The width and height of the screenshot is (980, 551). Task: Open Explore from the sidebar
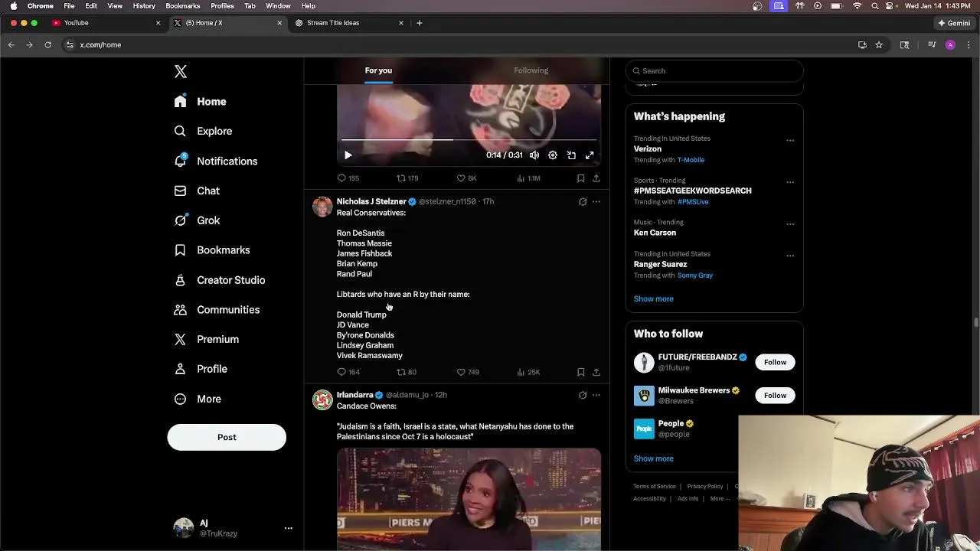pos(203,131)
